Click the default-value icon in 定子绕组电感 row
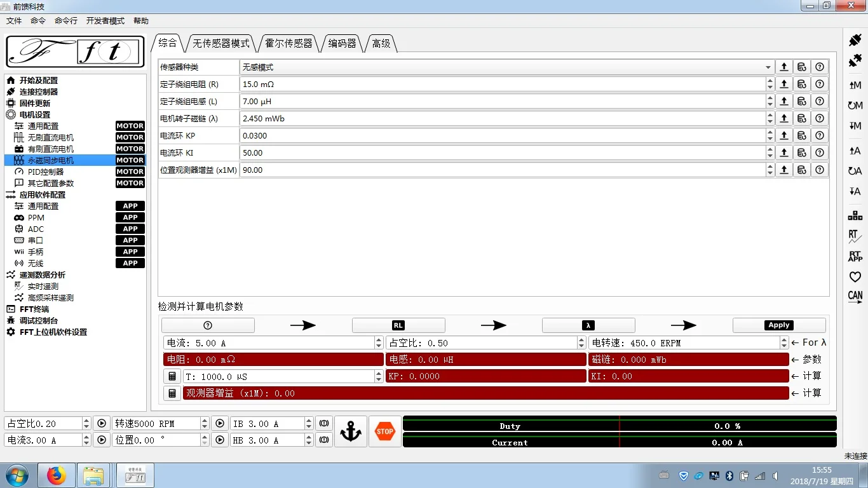Viewport: 868px width, 488px height. (x=802, y=101)
